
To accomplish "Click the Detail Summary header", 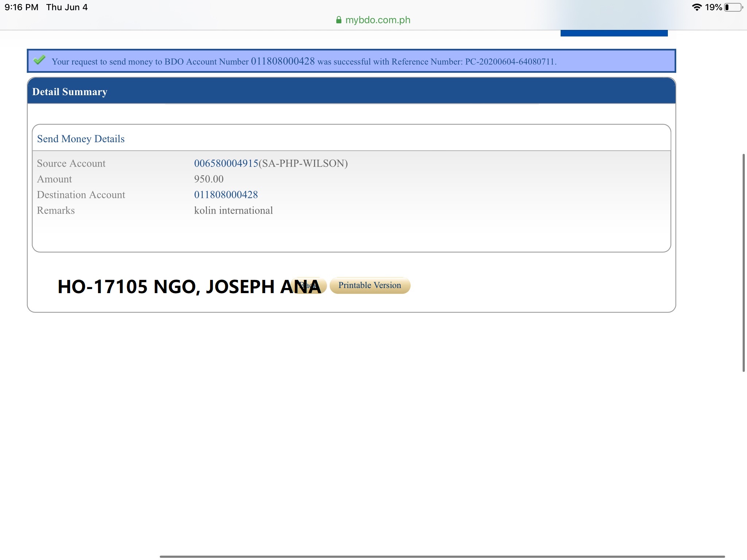I will 70,92.
